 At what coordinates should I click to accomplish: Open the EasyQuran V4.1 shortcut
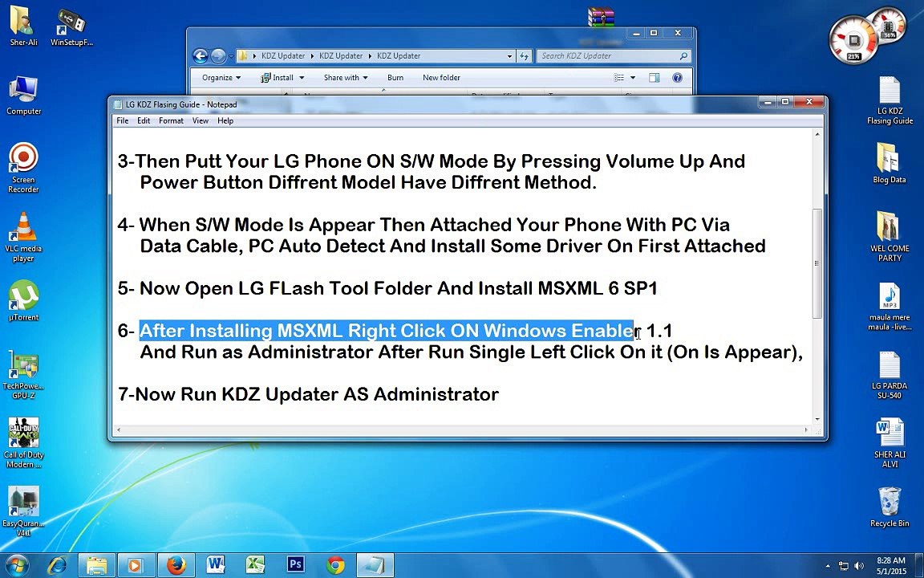pos(23,511)
